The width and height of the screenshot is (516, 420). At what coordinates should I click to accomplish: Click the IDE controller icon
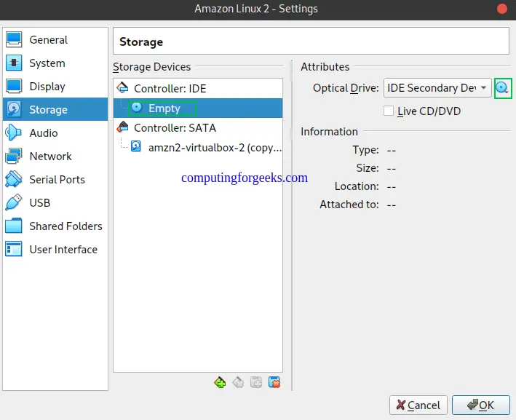pos(122,88)
